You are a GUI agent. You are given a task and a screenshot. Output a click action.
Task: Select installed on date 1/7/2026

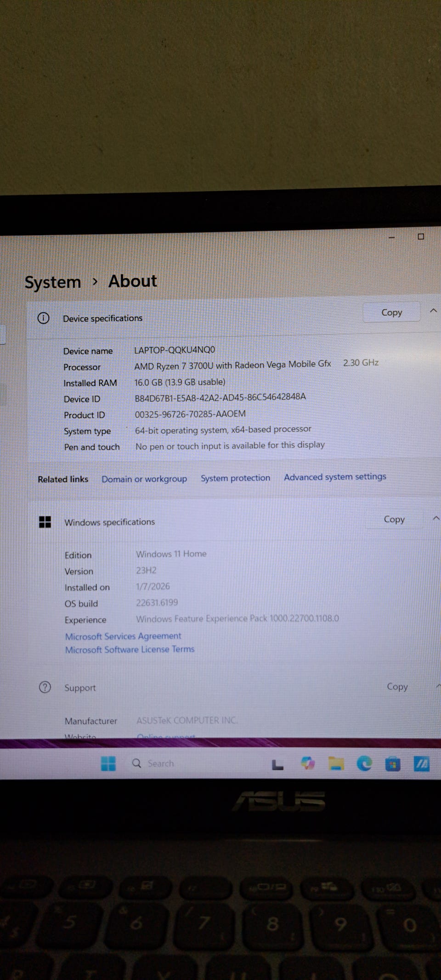(x=153, y=586)
